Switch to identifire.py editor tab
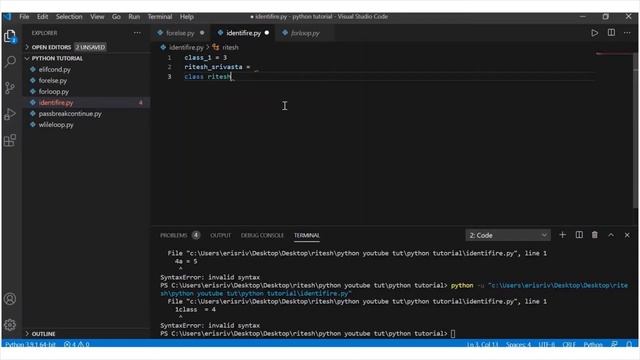This screenshot has height=360, width=640. [243, 33]
